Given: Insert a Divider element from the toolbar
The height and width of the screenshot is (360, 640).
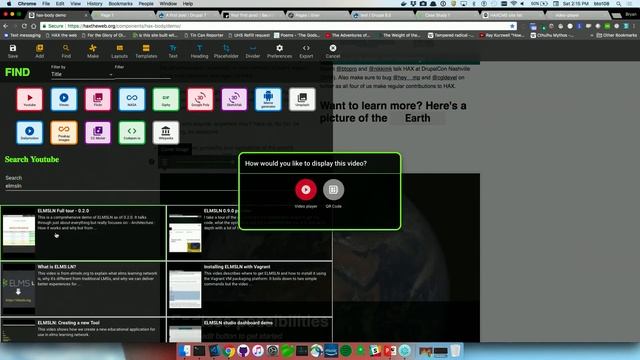Looking at the screenshot, I should 253,51.
